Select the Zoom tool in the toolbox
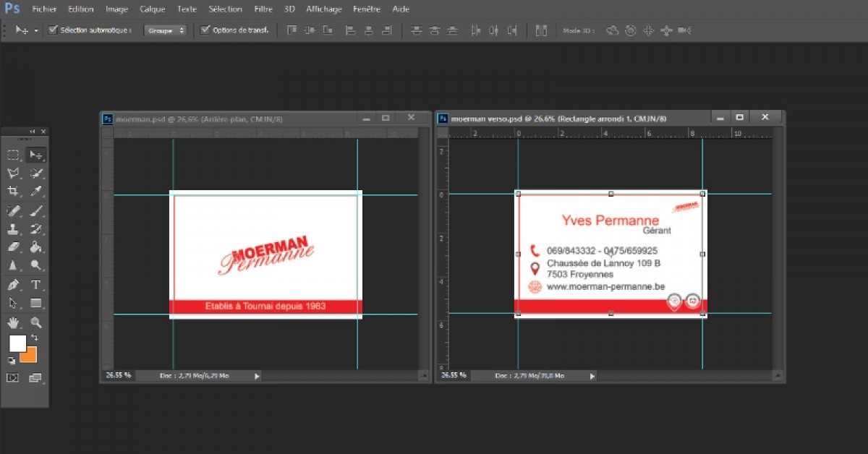This screenshot has height=454, width=868. [x=35, y=322]
